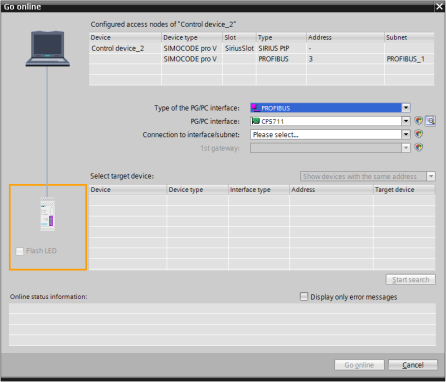Screen dimensions: 446x382
Task: Click the SIRIUS PtP type cell
Action: [281, 48]
